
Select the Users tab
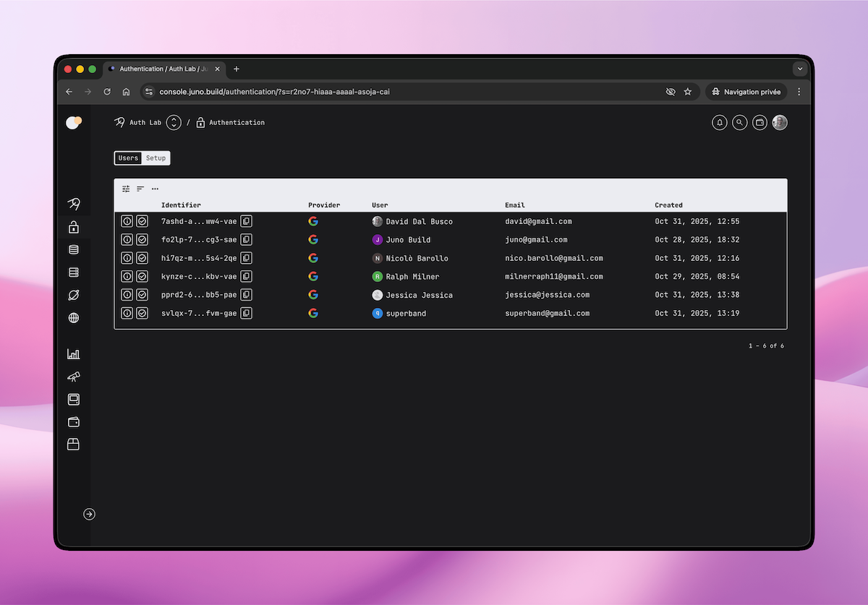tap(128, 158)
